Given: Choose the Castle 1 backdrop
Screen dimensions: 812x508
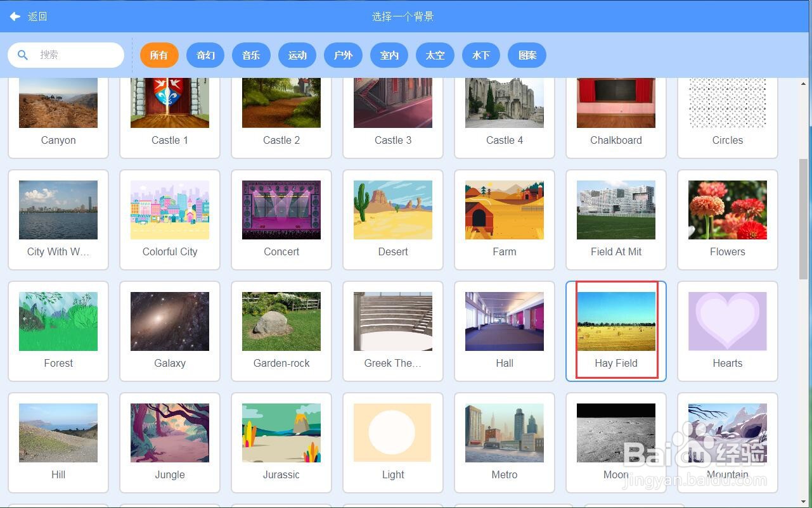Looking at the screenshot, I should tap(170, 117).
